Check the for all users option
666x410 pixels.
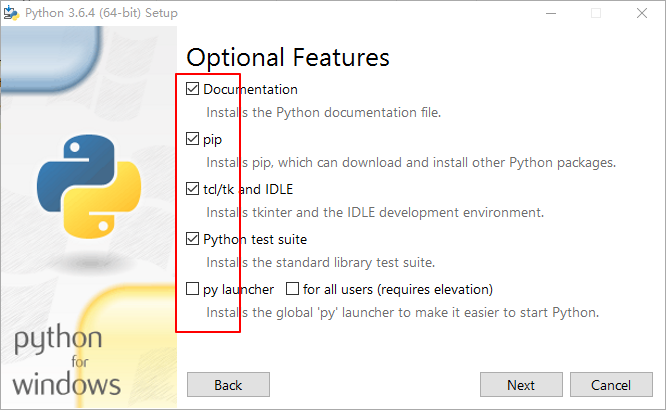coord(292,289)
